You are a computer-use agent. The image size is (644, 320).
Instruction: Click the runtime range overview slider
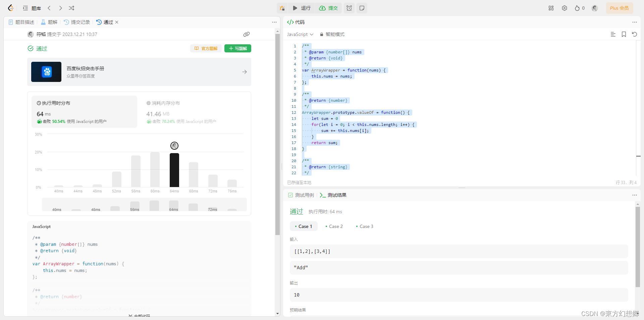tap(144, 204)
